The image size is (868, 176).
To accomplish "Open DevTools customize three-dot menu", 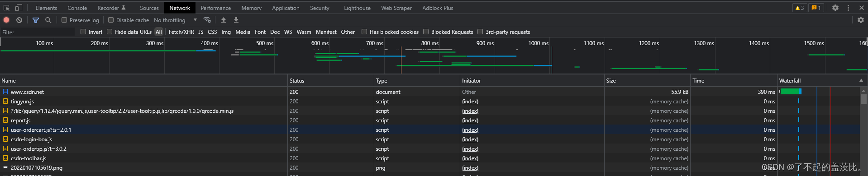I will [x=849, y=8].
